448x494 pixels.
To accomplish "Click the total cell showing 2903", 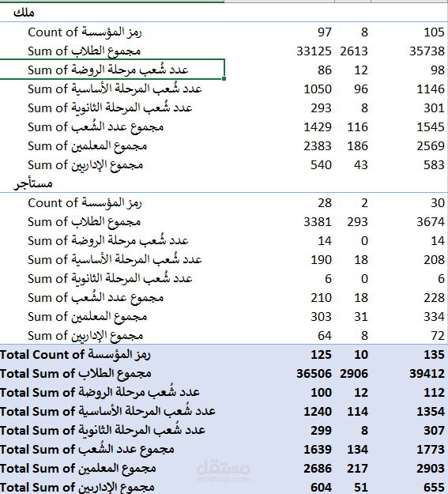I will (x=431, y=469).
